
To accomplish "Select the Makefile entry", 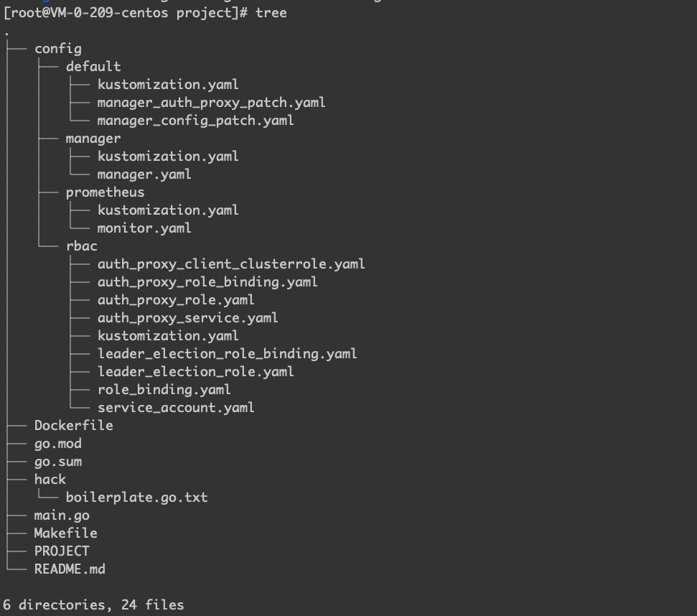I will [65, 533].
